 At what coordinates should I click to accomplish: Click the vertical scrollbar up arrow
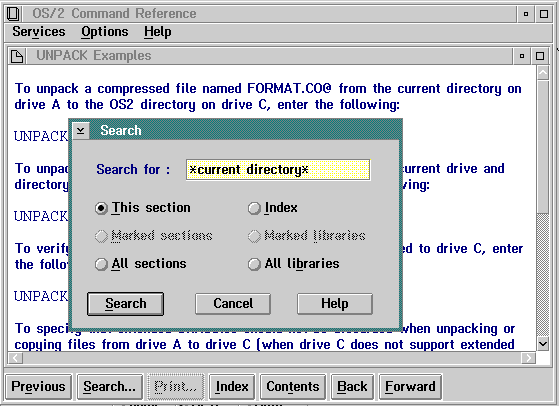[543, 73]
